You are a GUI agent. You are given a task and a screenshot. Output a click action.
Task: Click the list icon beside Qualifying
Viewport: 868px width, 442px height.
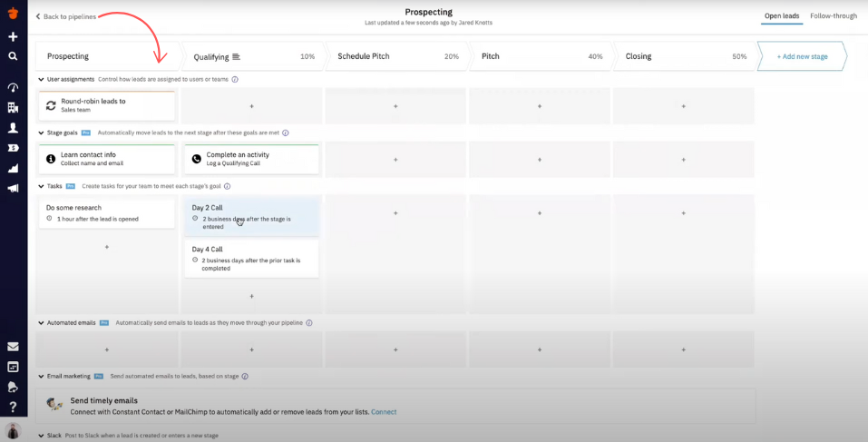pos(237,56)
